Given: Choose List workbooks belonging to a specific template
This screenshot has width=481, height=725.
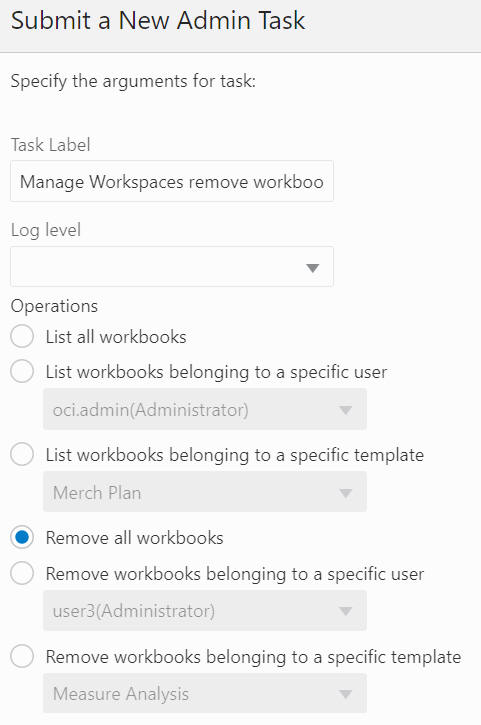Looking at the screenshot, I should [x=22, y=454].
